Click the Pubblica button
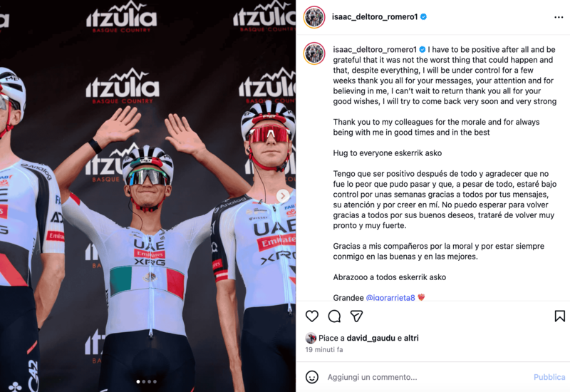This screenshot has width=570, height=392. click(549, 377)
